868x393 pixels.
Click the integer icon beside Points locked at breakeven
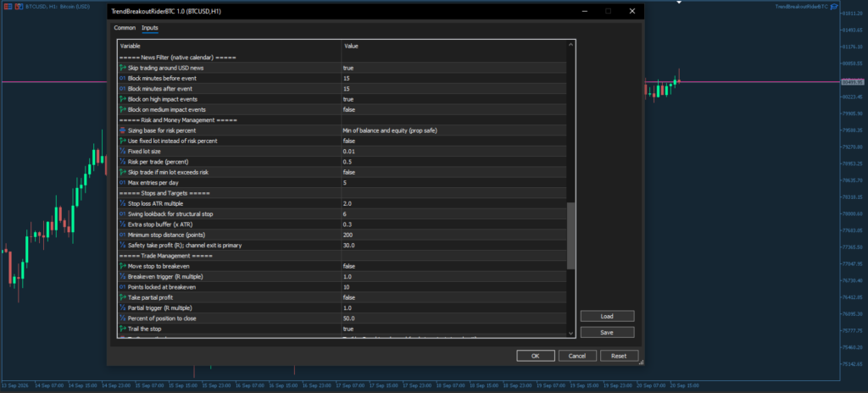pyautogui.click(x=123, y=287)
